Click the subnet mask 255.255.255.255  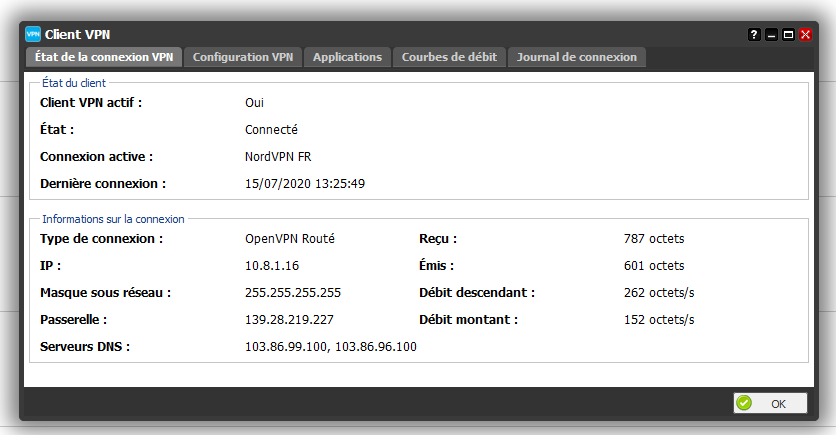(x=293, y=293)
